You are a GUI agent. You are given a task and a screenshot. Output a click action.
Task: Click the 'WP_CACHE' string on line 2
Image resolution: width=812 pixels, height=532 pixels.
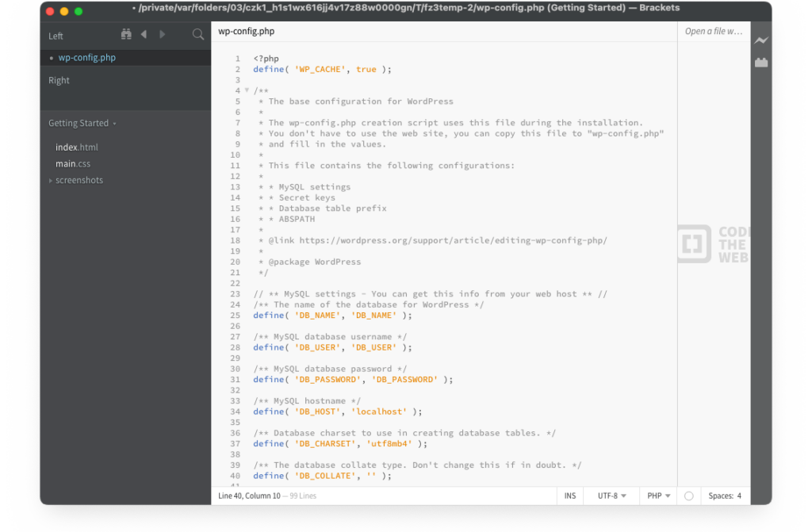pyautogui.click(x=320, y=70)
